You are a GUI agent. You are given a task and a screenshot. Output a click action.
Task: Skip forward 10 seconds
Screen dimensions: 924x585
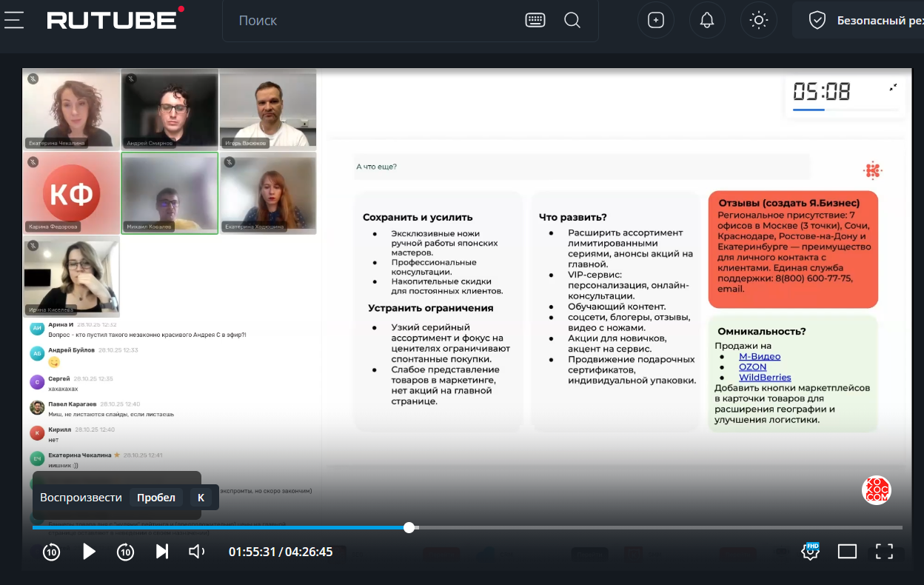(126, 552)
